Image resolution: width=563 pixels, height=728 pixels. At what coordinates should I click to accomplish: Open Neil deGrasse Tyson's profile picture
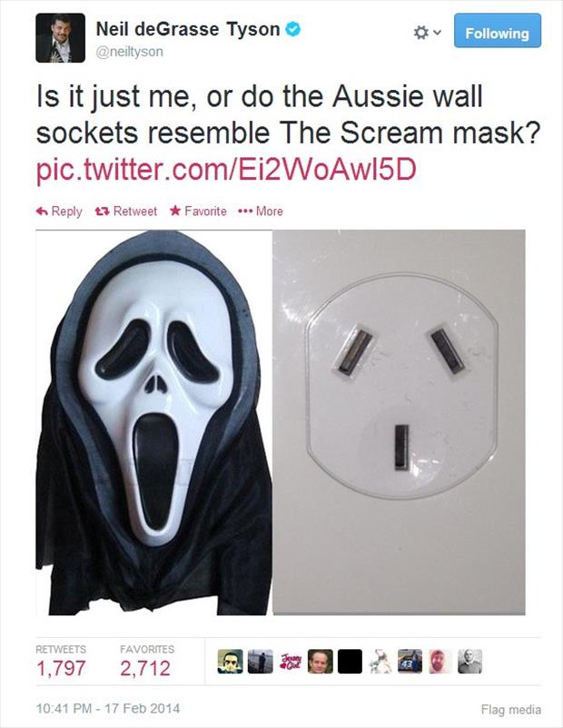(x=61, y=38)
